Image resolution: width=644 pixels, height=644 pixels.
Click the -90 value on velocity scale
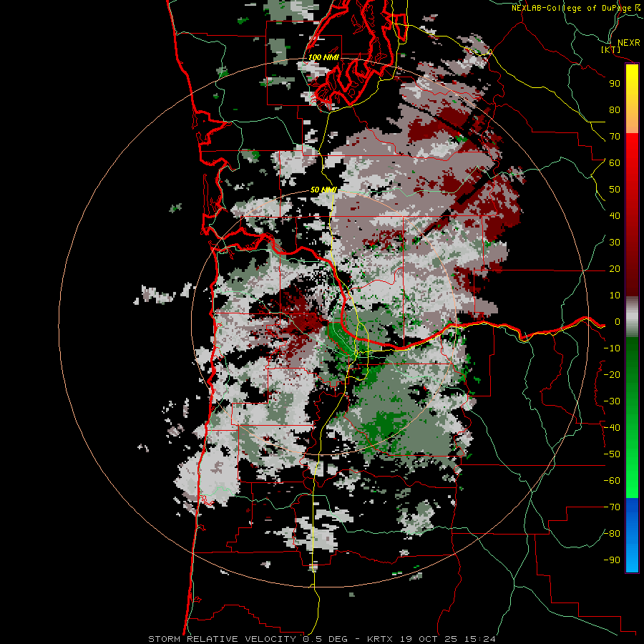tap(612, 560)
